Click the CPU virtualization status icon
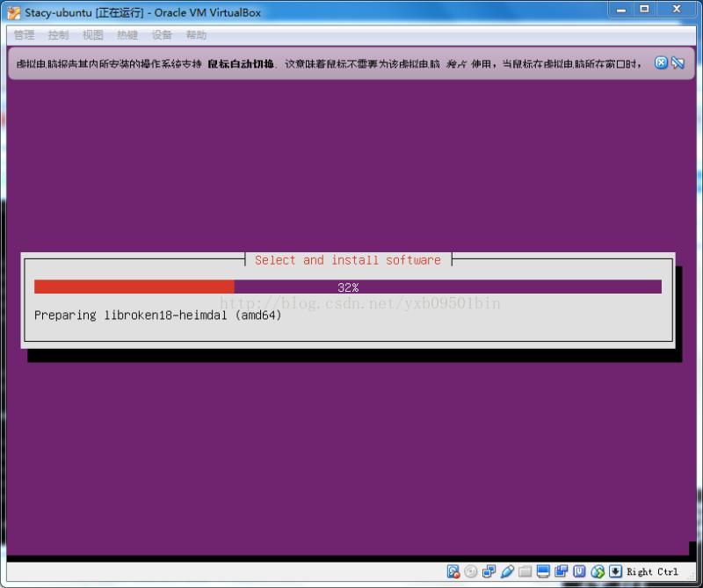 pyautogui.click(x=579, y=571)
